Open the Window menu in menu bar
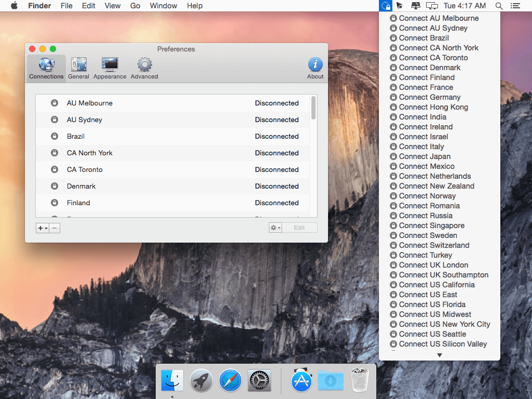Screen dimensions: 532x399 (163, 6)
